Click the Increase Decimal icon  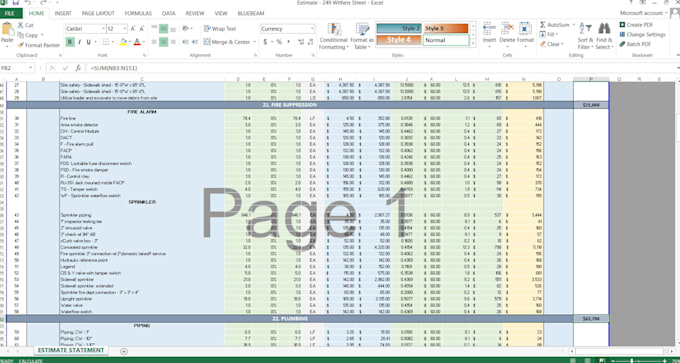tap(301, 42)
